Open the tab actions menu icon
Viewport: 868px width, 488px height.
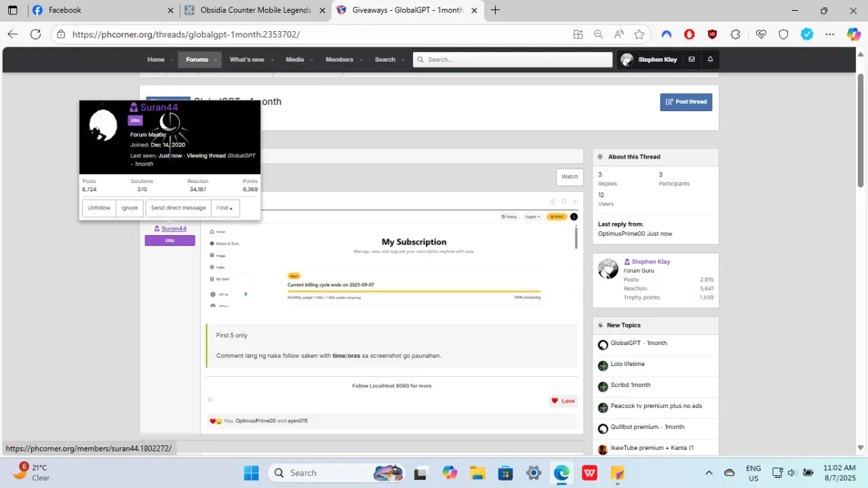tap(12, 10)
